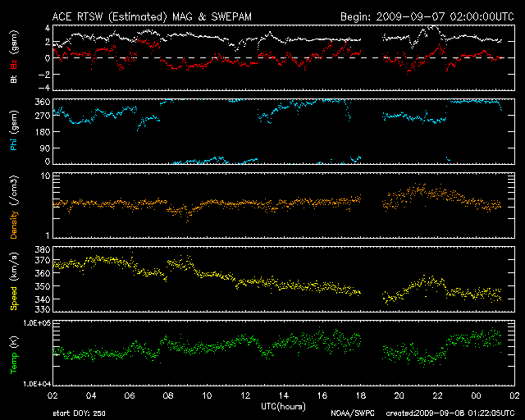Click the 04 hour tick label
525x420 pixels.
[91, 396]
